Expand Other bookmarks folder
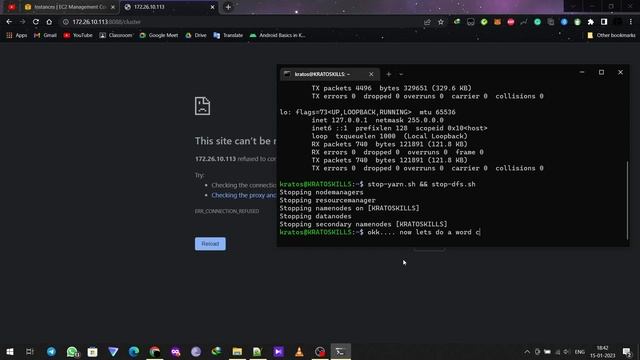640x360 pixels. point(611,36)
